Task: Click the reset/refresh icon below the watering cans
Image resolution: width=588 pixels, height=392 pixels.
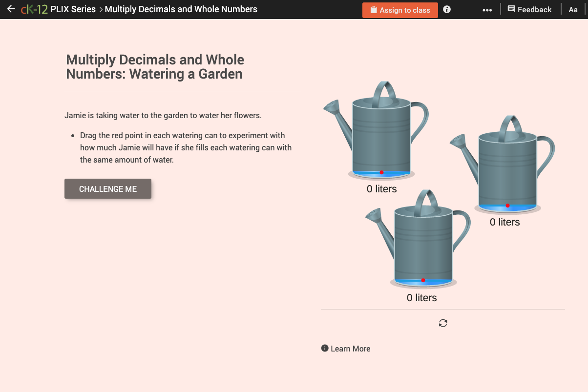Action: click(x=442, y=323)
